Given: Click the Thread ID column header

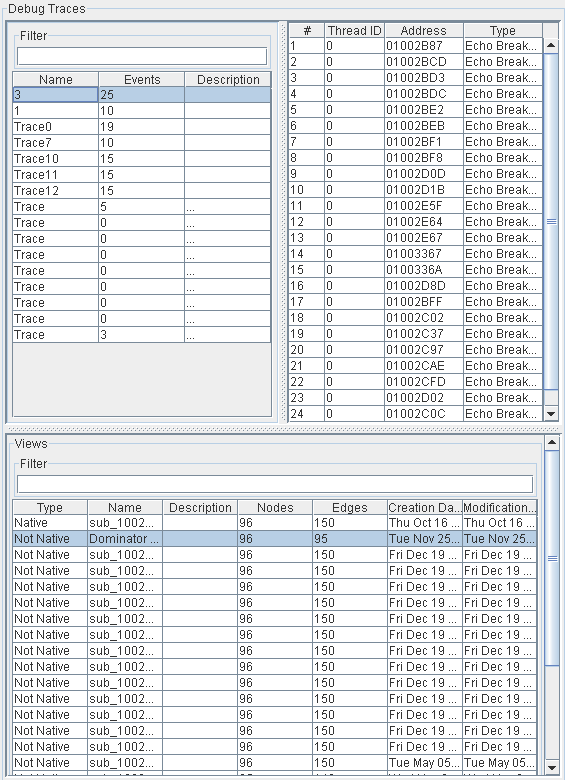Looking at the screenshot, I should (x=355, y=30).
